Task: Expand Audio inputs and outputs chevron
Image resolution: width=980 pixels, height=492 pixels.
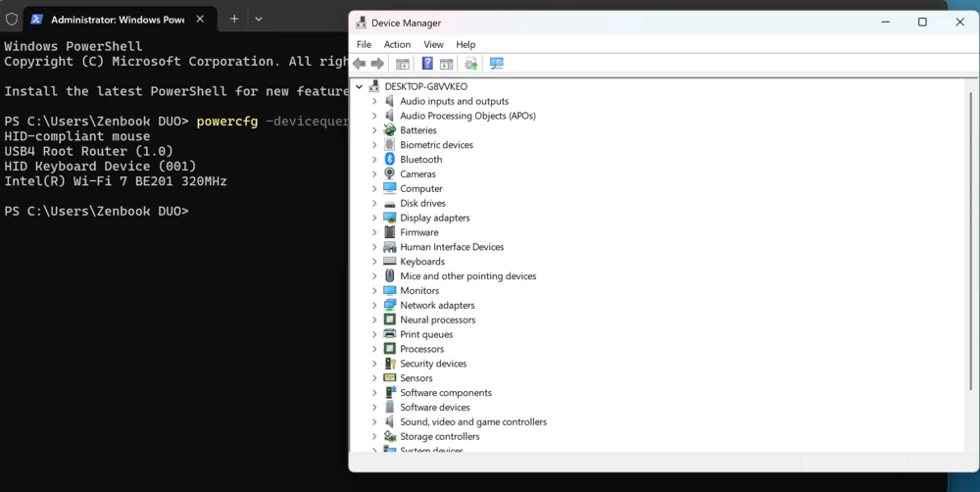Action: pyautogui.click(x=374, y=101)
